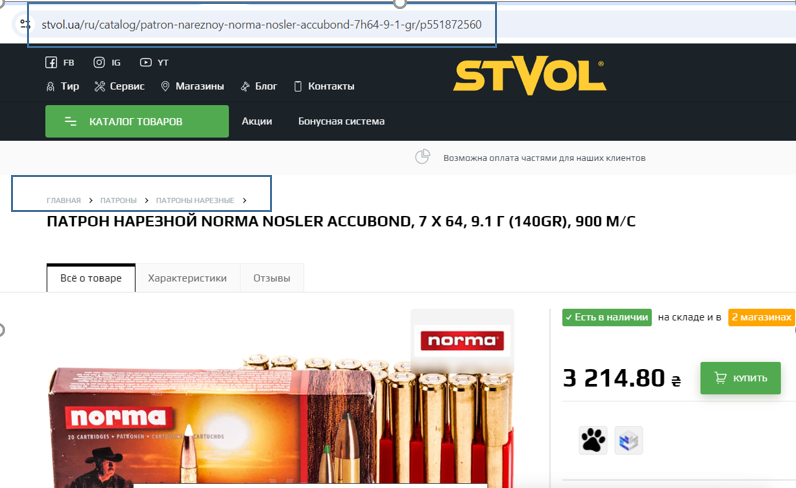The image size is (796, 488).
Task: Open the Акции promotions menu item
Action: (257, 122)
